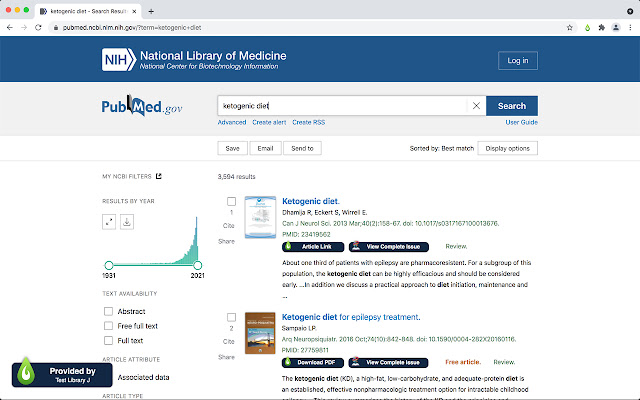Click the 2021 year slider handle
Screen dimensions: 640x400
tap(198, 265)
